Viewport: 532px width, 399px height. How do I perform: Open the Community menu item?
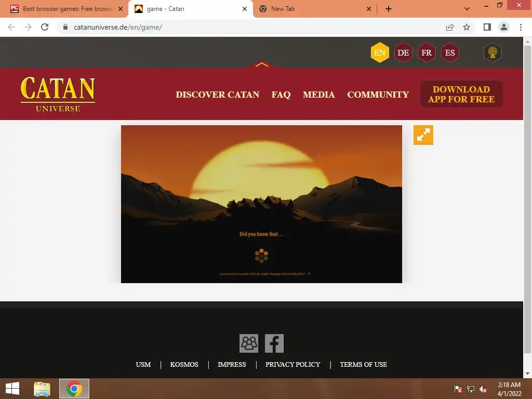pos(378,95)
